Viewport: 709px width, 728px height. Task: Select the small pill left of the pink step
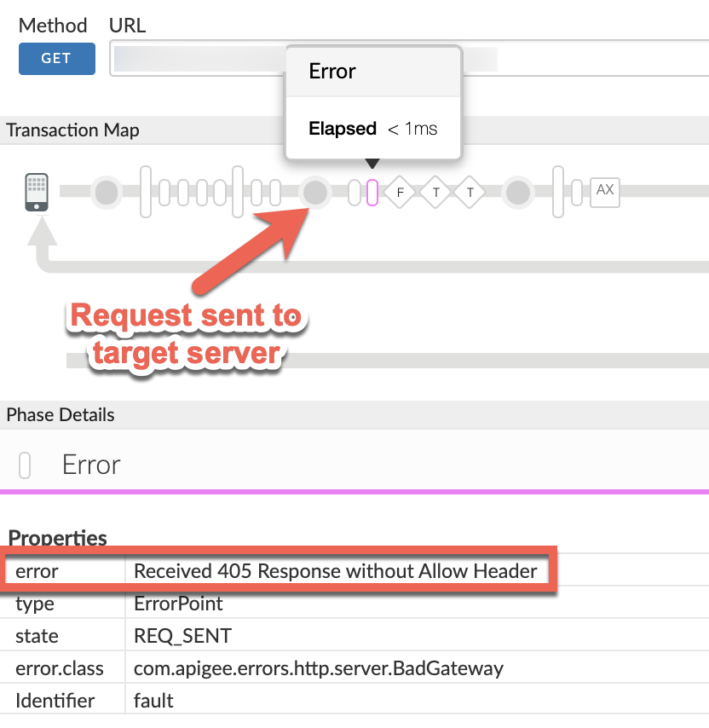point(354,193)
